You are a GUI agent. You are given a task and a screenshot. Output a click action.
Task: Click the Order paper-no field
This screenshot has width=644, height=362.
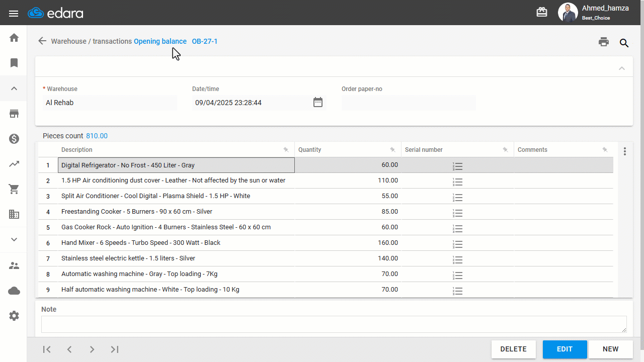pos(409,103)
